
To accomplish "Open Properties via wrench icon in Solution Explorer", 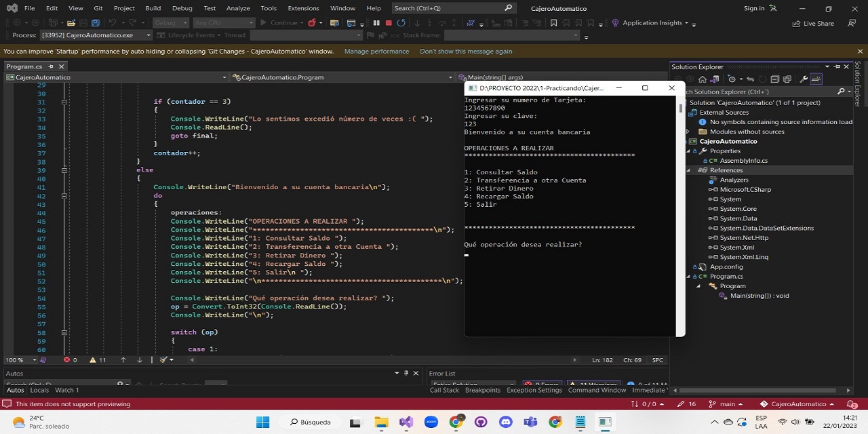I will point(804,79).
